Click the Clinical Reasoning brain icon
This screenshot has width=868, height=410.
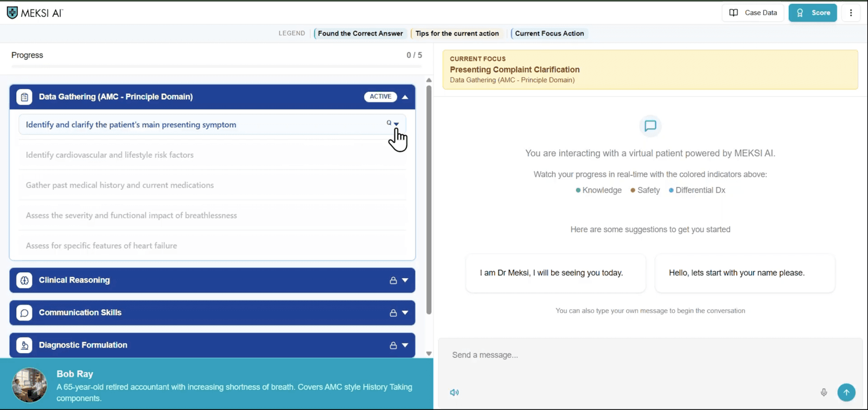24,280
